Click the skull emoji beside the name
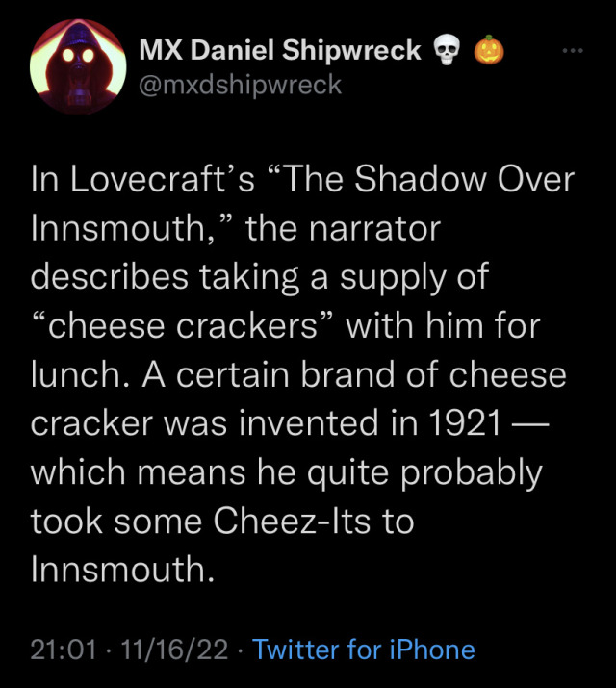Screen dimensions: 616x688 pos(446,50)
